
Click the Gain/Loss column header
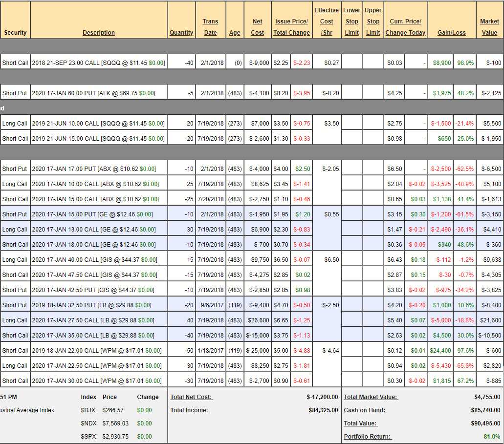[x=451, y=33]
